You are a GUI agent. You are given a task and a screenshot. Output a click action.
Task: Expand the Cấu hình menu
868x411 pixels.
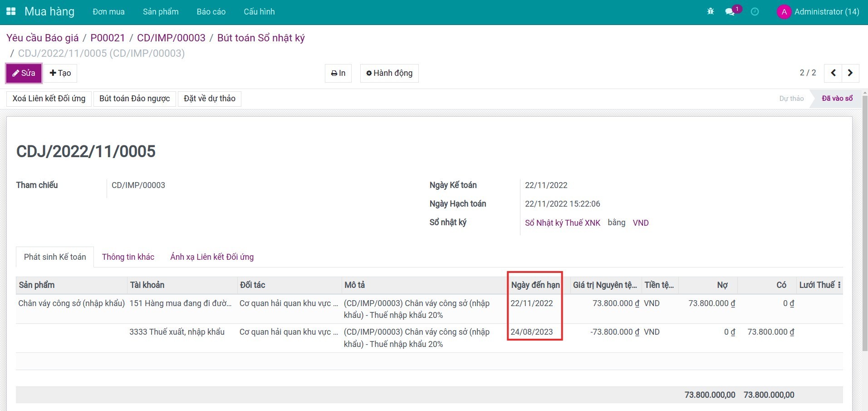pos(259,12)
